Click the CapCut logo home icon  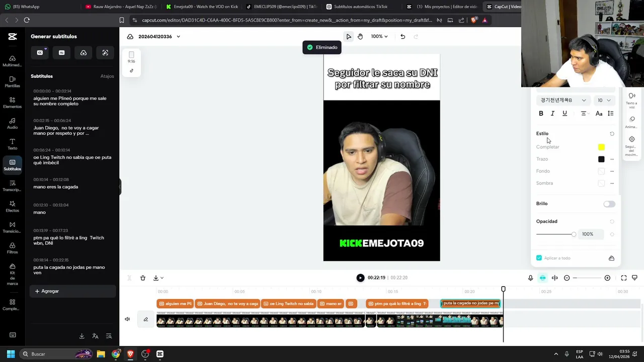13,36
